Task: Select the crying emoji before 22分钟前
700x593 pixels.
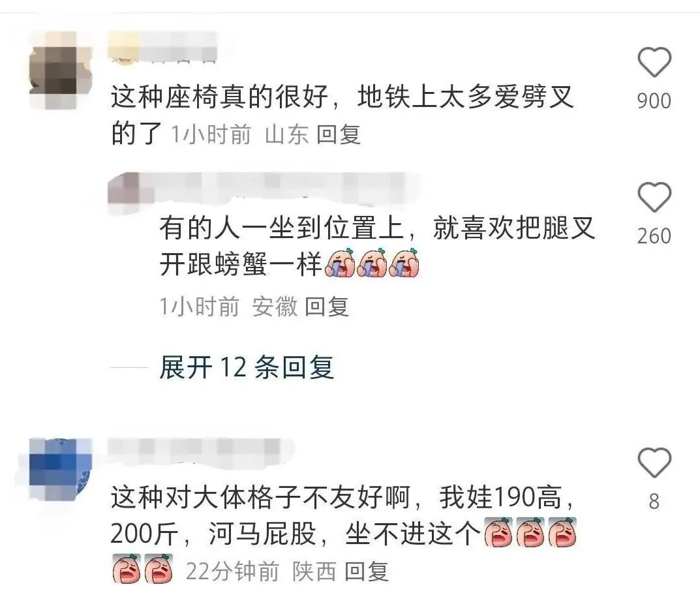Action: [x=159, y=568]
